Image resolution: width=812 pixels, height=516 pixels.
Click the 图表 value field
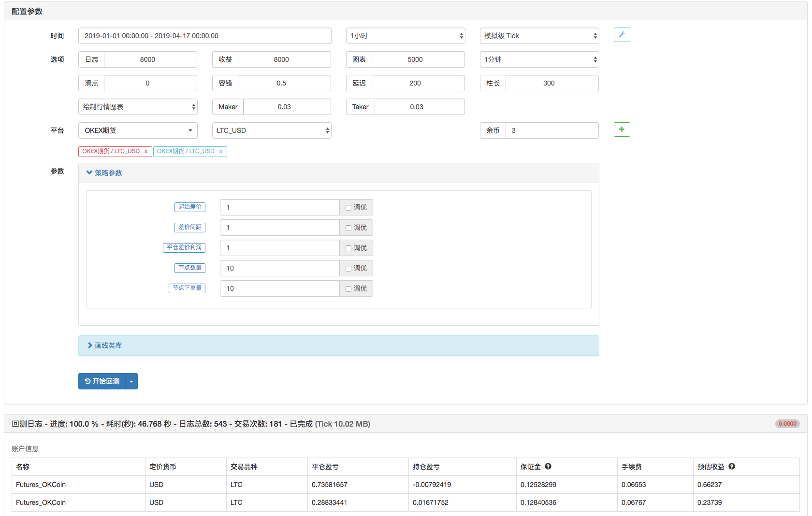(x=418, y=59)
